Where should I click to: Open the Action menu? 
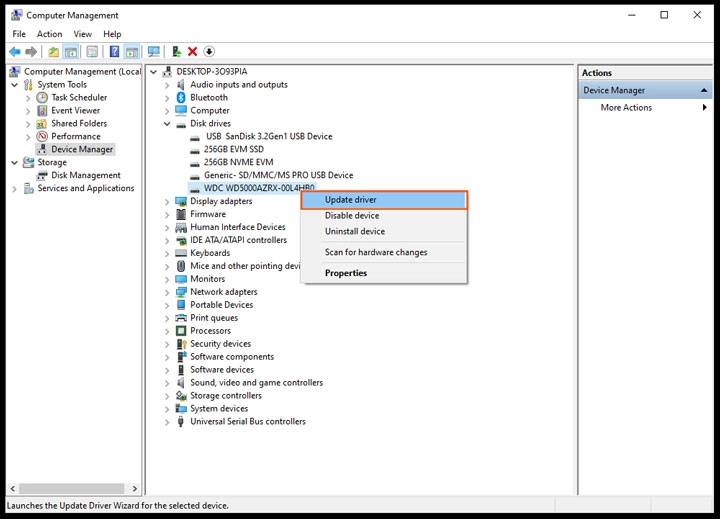click(x=49, y=34)
